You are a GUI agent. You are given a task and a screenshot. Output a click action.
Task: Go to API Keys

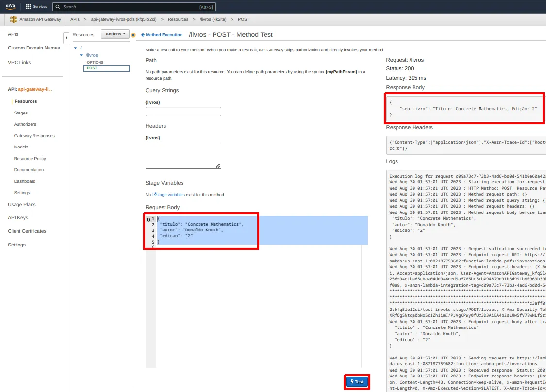pyautogui.click(x=18, y=217)
